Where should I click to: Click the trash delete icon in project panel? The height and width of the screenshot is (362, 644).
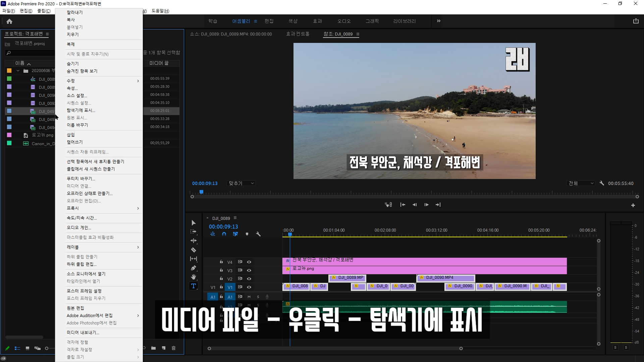coord(174,348)
